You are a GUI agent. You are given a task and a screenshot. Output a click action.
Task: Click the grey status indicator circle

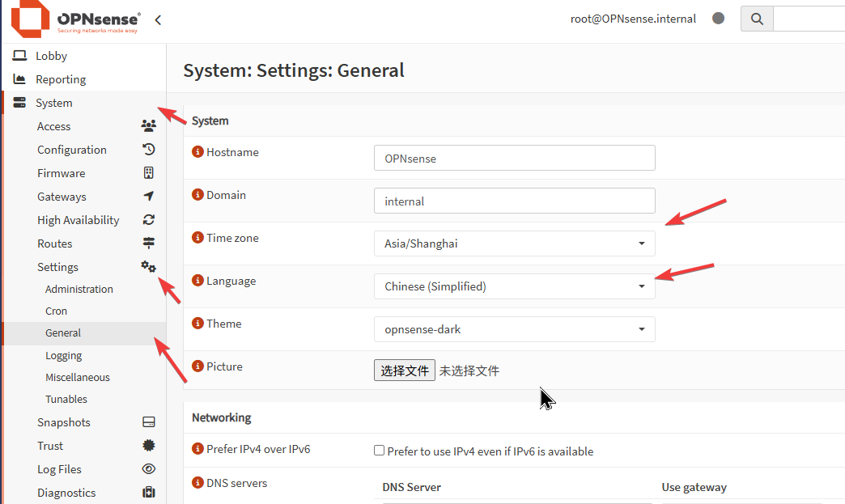pyautogui.click(x=718, y=19)
